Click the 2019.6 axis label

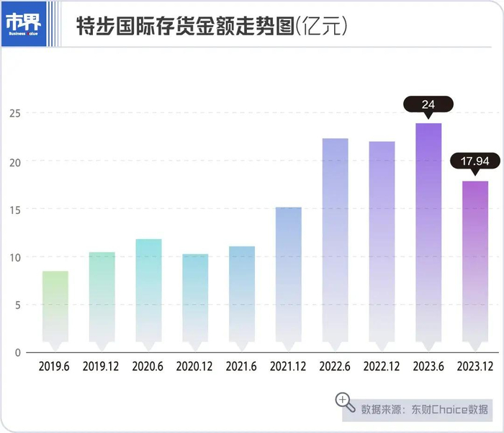click(x=54, y=367)
